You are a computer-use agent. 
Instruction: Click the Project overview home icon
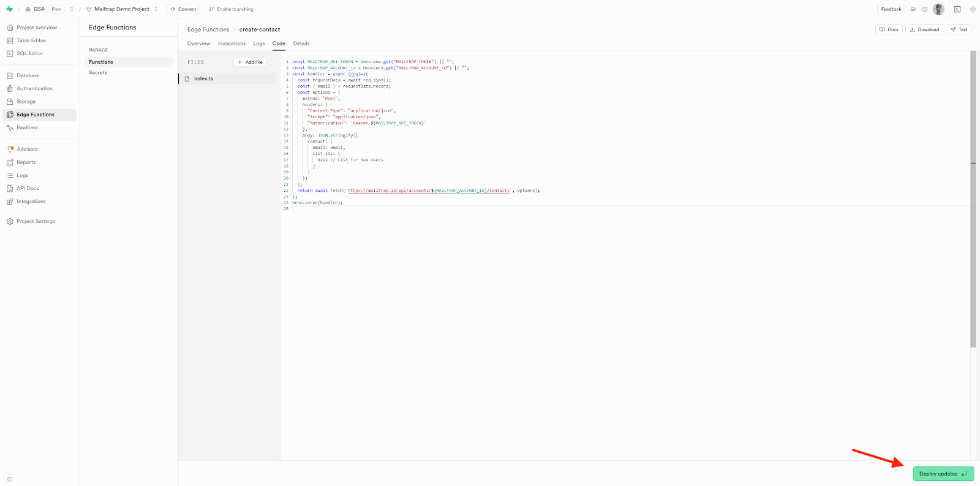tap(10, 28)
